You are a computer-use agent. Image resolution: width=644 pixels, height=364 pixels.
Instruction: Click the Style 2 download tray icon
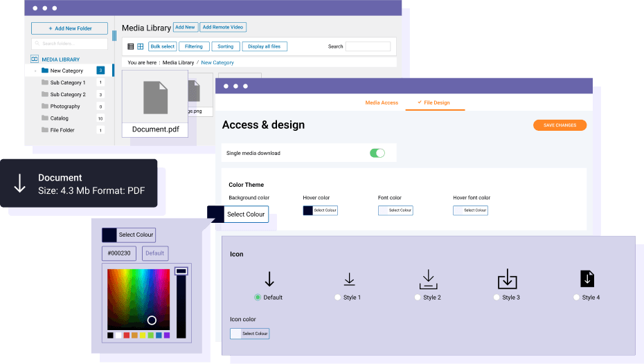tap(429, 279)
